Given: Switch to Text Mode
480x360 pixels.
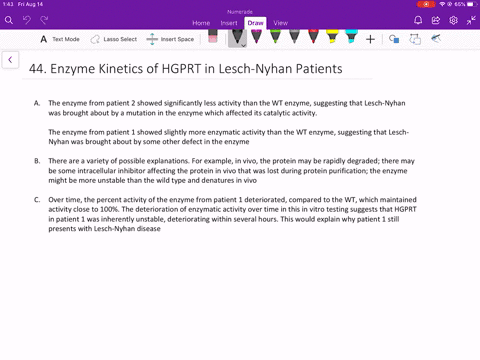Looking at the screenshot, I should point(60,39).
